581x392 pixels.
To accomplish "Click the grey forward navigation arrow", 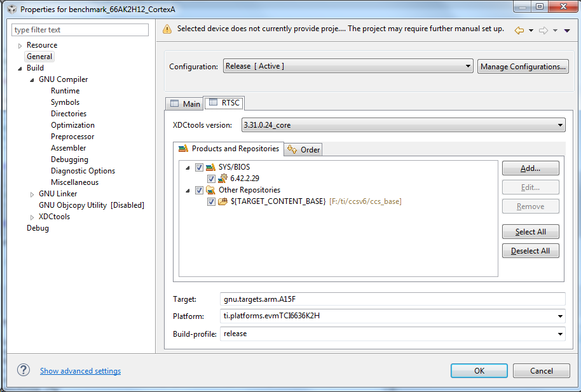I will pyautogui.click(x=543, y=30).
